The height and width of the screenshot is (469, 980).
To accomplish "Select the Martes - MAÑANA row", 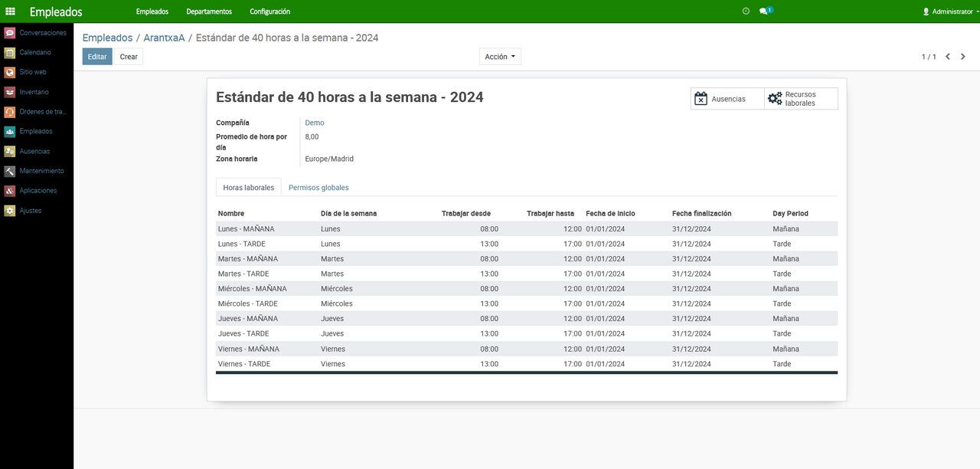I will 527,259.
